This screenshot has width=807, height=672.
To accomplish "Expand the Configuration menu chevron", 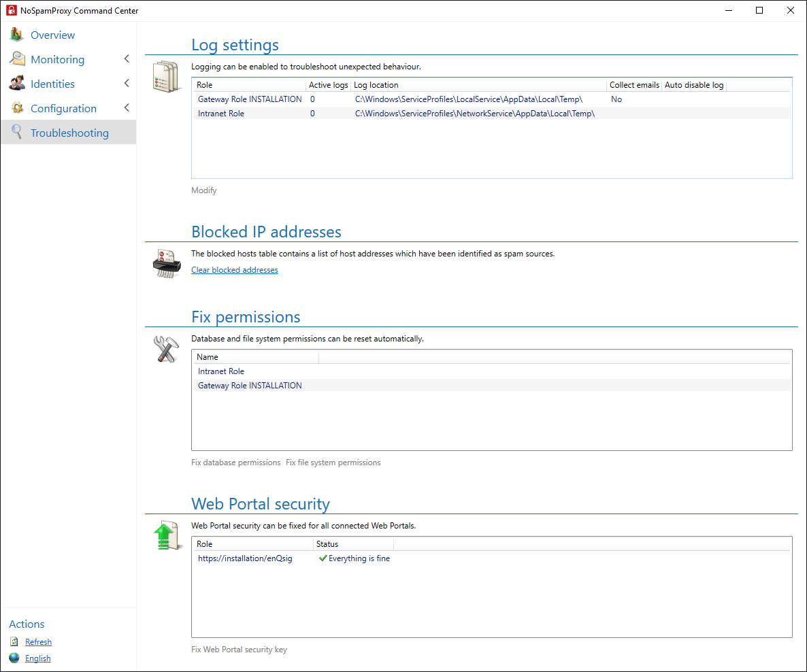I will pos(127,107).
